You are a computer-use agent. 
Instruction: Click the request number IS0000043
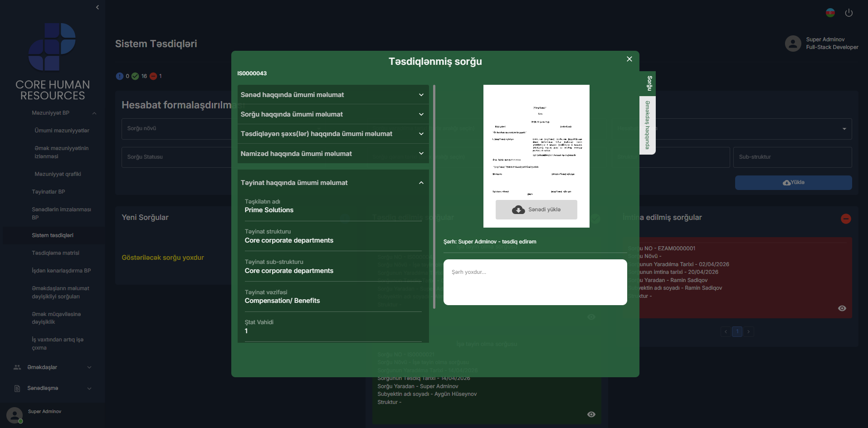tap(252, 73)
